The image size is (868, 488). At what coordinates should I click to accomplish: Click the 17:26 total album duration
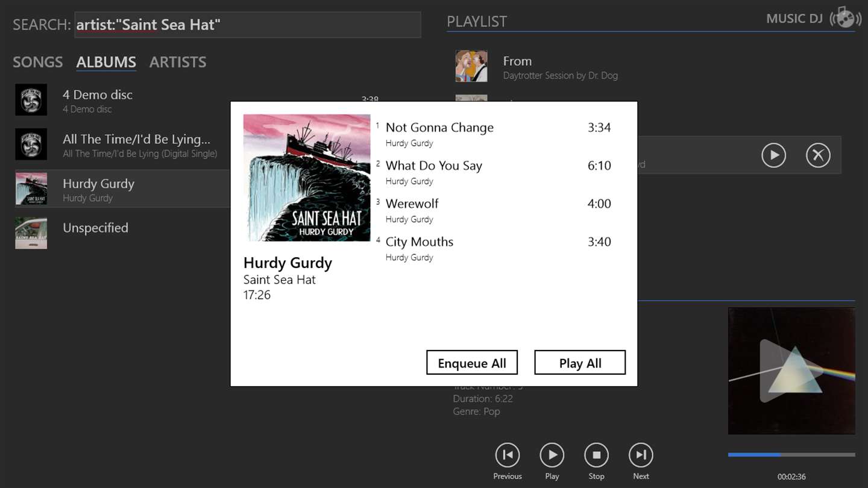257,295
